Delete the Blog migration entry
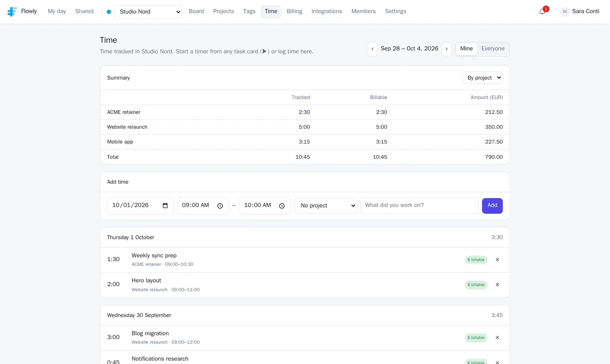 (497, 338)
